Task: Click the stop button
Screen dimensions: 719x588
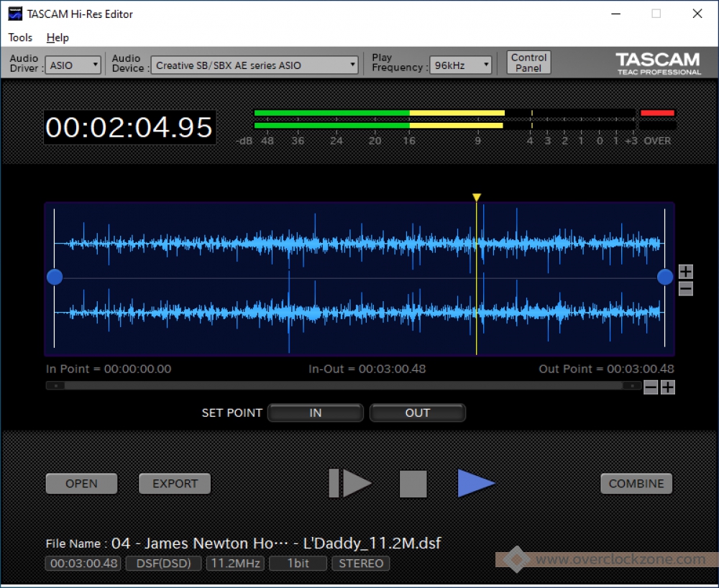Action: point(413,484)
